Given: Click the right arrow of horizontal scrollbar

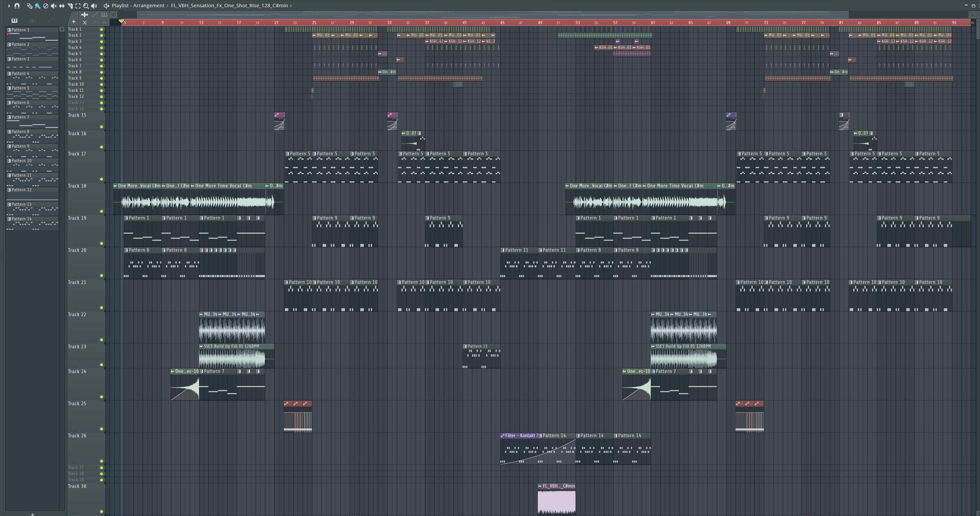Looking at the screenshot, I should 972,15.
